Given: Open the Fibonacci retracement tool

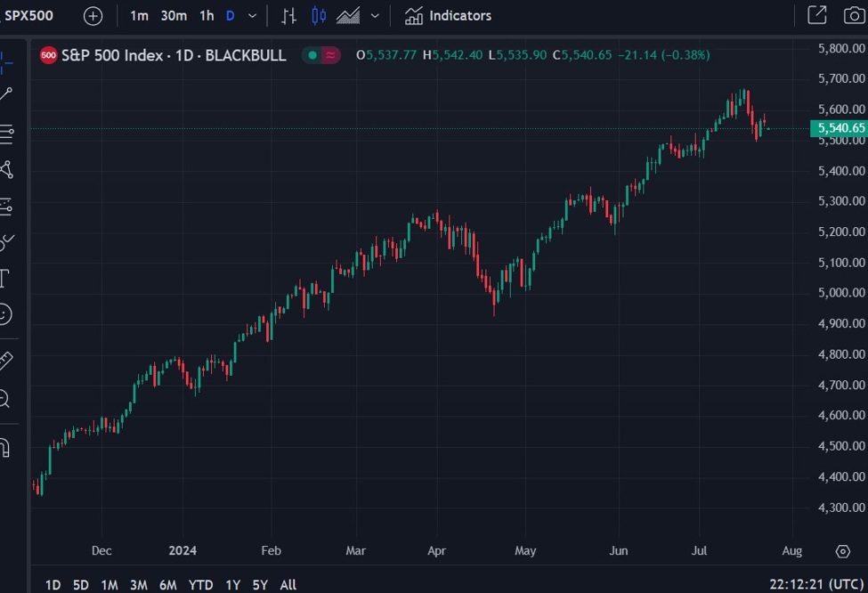Looking at the screenshot, I should pyautogui.click(x=5, y=134).
